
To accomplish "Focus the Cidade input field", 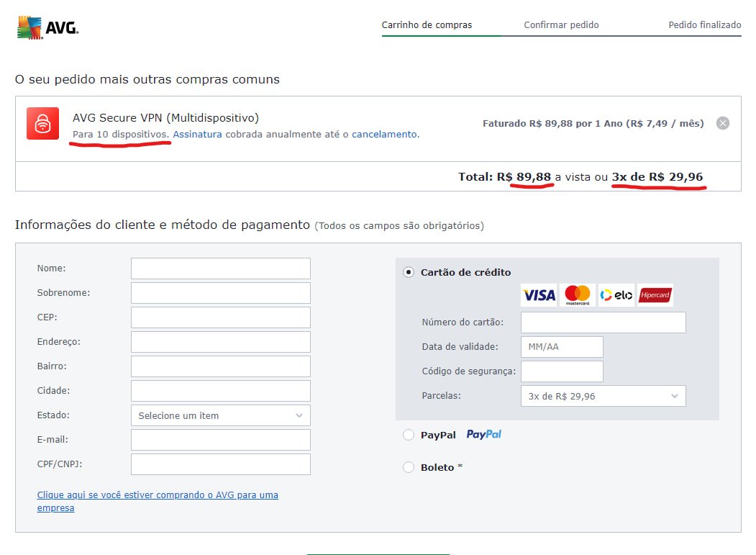I will click(220, 391).
